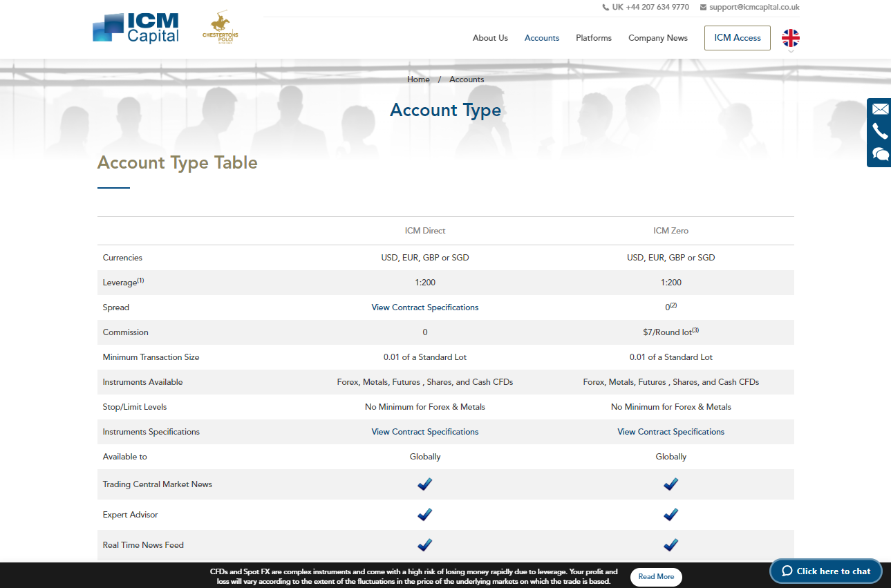Click the phone number in the header
891x588 pixels.
click(x=650, y=7)
